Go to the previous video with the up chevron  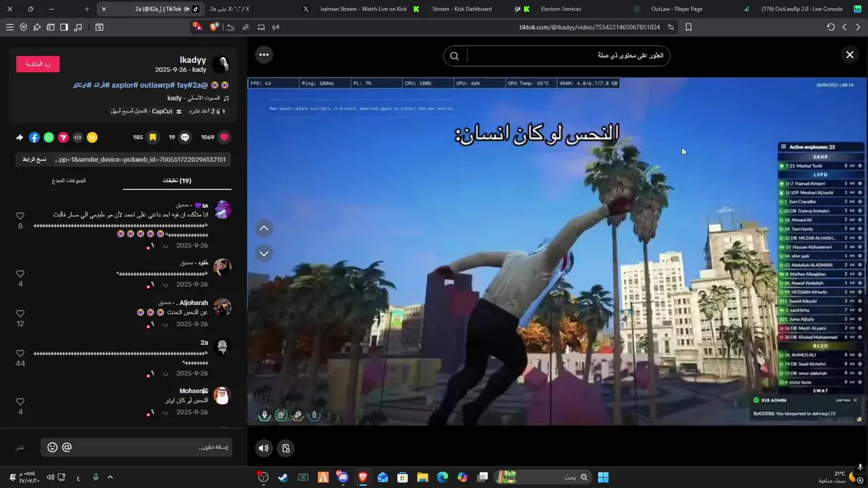[x=264, y=228]
